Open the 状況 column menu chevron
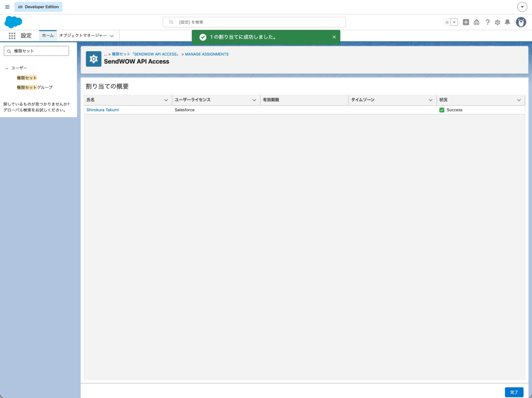Image resolution: width=532 pixels, height=398 pixels. click(x=519, y=100)
